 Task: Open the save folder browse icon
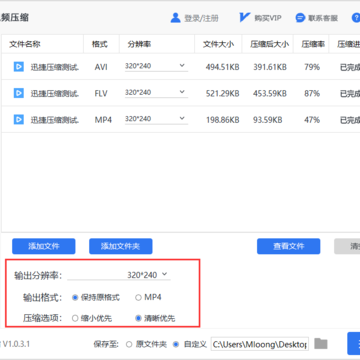click(x=321, y=344)
